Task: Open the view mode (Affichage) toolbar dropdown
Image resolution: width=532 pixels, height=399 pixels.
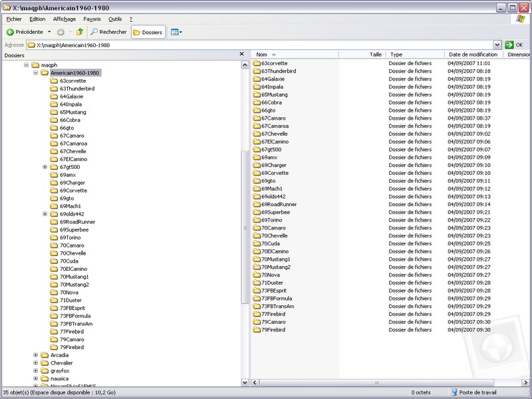Action: point(176,32)
